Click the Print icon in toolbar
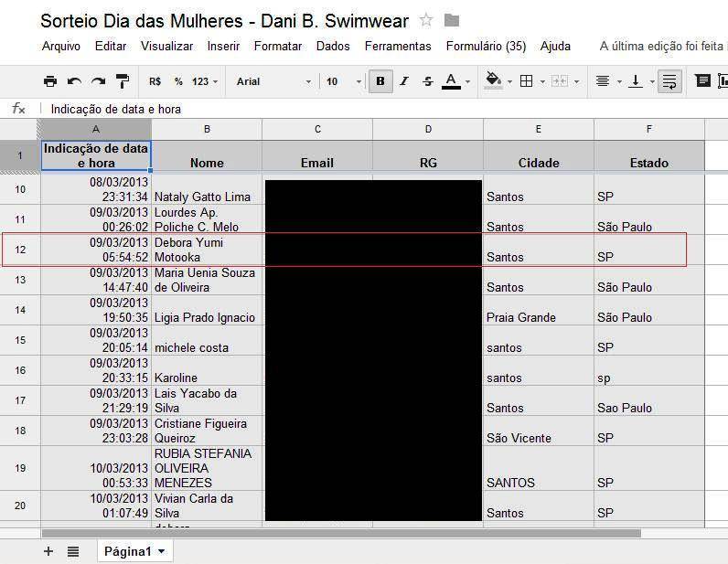This screenshot has height=564, width=728. point(50,81)
